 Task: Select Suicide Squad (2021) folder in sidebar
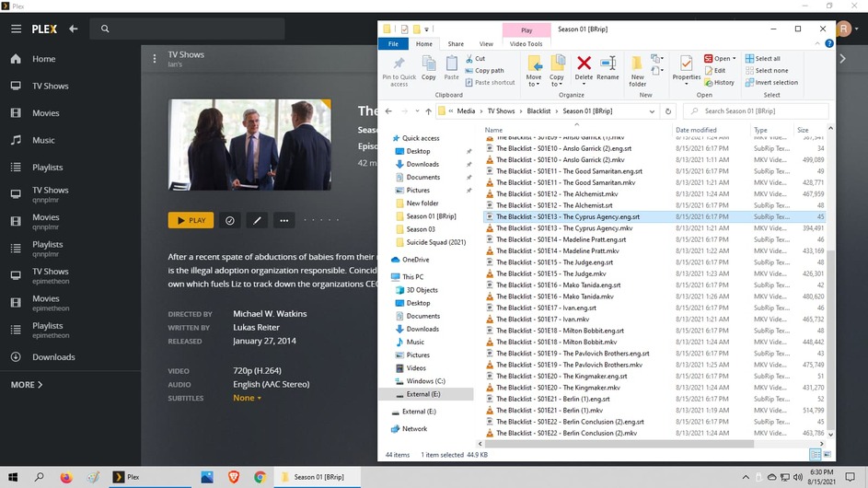click(x=435, y=242)
